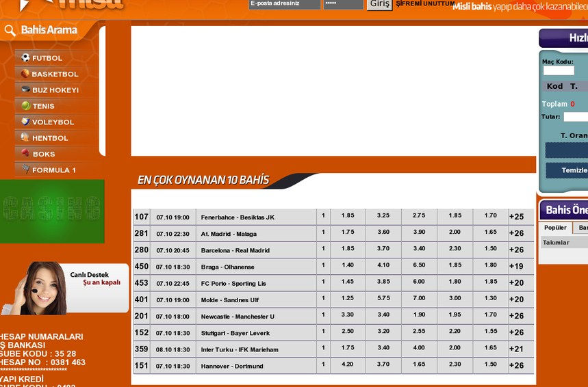The image size is (588, 387).
Task: Open Canlı Destek live support banner
Action: 64,288
